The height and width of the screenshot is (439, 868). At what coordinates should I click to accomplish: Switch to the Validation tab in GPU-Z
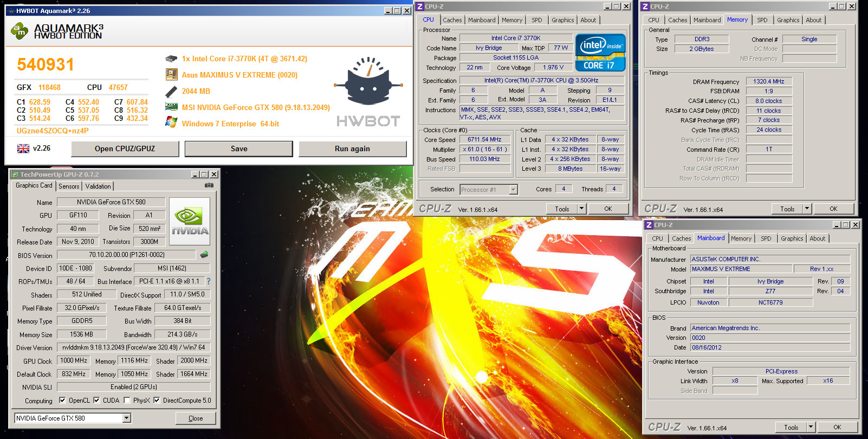[x=98, y=186]
